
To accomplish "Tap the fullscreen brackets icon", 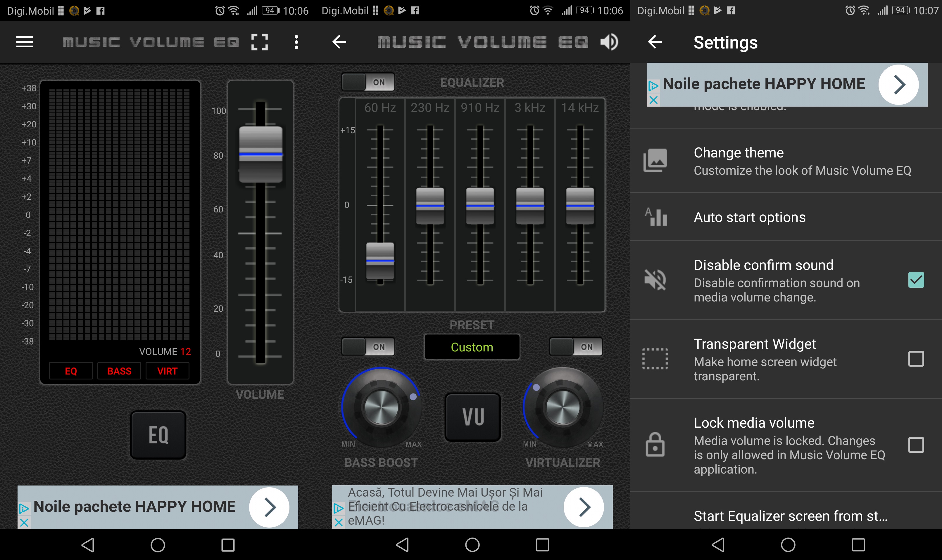I will pos(260,42).
